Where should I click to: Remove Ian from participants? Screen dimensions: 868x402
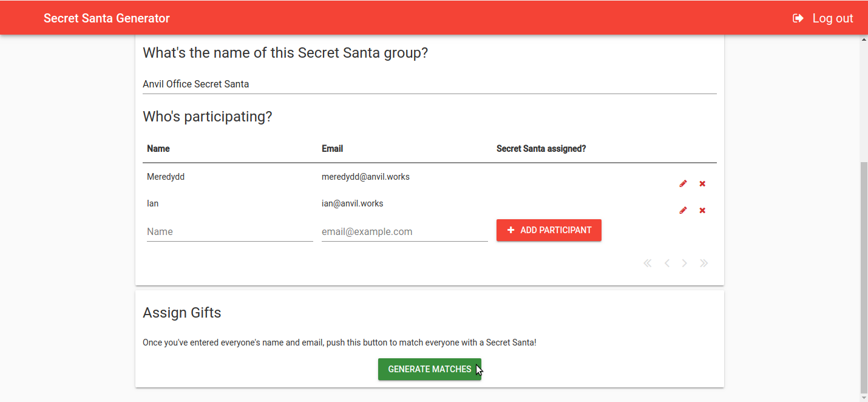[702, 210]
